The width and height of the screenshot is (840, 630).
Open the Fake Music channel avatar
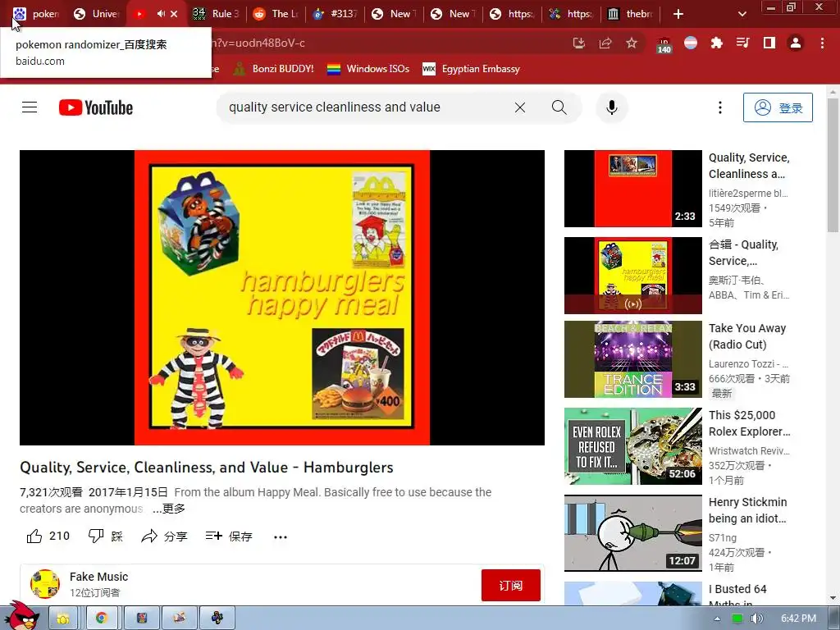45,584
